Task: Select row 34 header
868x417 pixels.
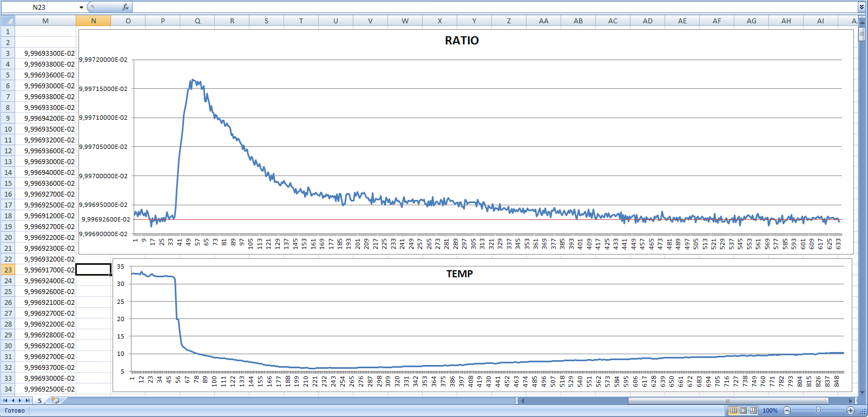Action: point(8,389)
